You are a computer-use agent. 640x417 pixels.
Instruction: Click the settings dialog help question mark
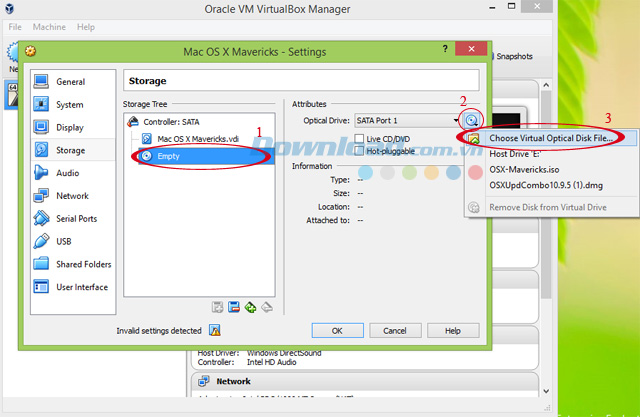pos(445,49)
